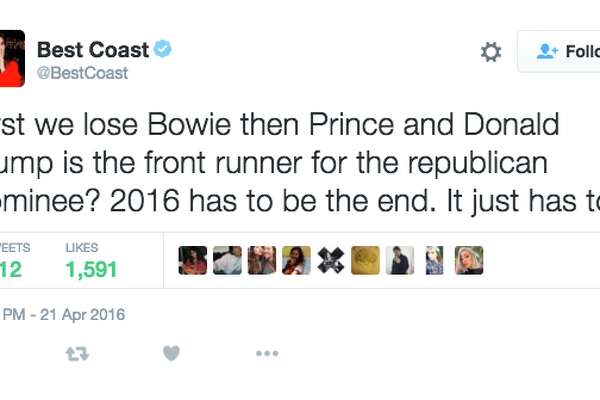Image resolution: width=600 pixels, height=400 pixels.
Task: Click the tweet text about Bowie and Prince
Action: (300, 163)
